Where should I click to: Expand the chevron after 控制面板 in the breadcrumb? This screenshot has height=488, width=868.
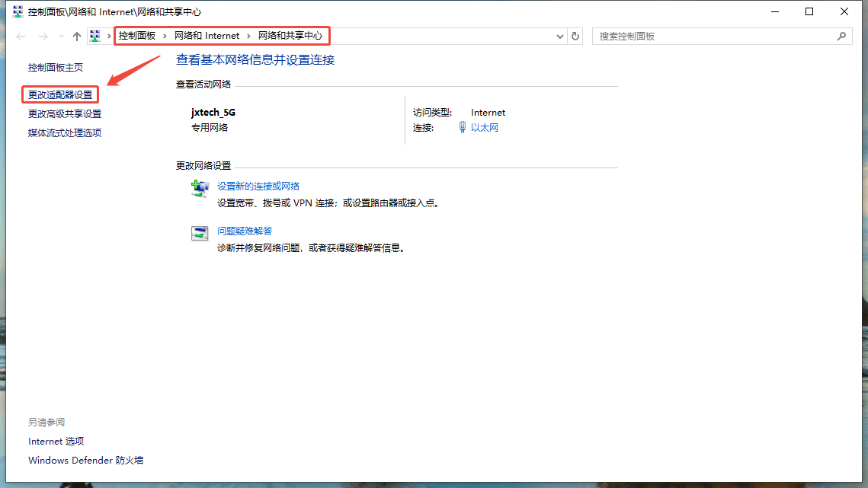pyautogui.click(x=165, y=36)
